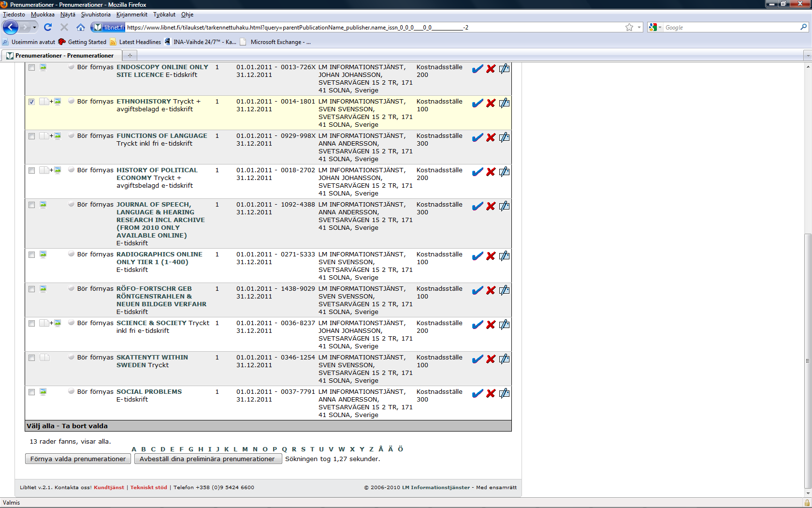Click red cancel X for ETHNOHISTORY row
The height and width of the screenshot is (508, 812).
pyautogui.click(x=491, y=103)
